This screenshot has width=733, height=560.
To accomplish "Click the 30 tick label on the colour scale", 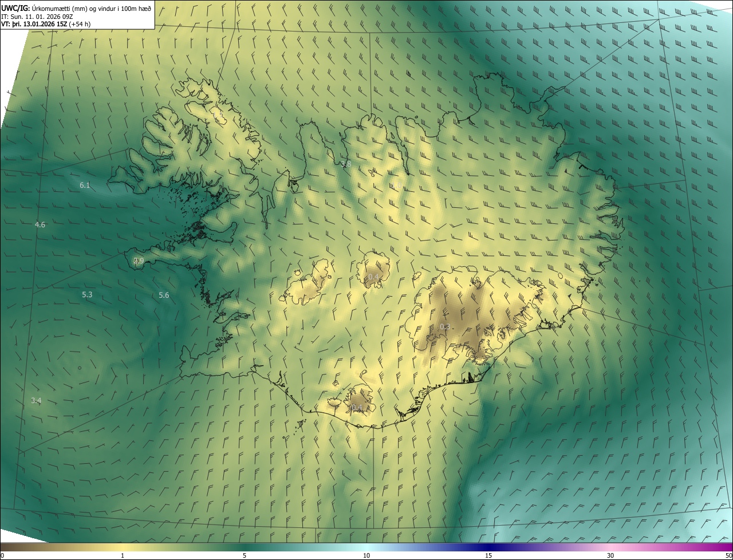I will [x=610, y=555].
